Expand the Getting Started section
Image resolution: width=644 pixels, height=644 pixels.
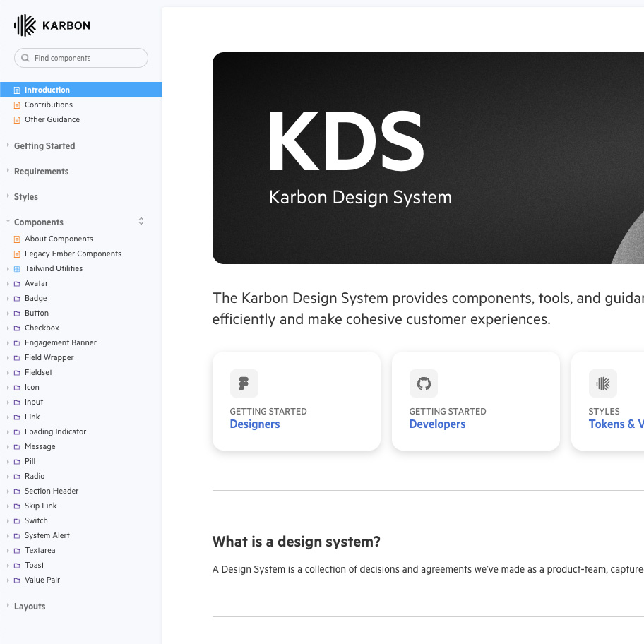(44, 146)
